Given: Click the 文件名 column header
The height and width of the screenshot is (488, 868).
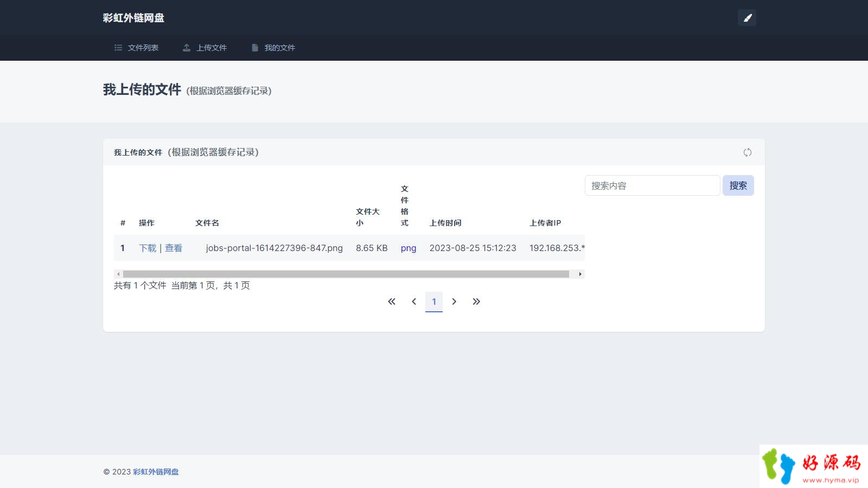Looking at the screenshot, I should pyautogui.click(x=207, y=223).
